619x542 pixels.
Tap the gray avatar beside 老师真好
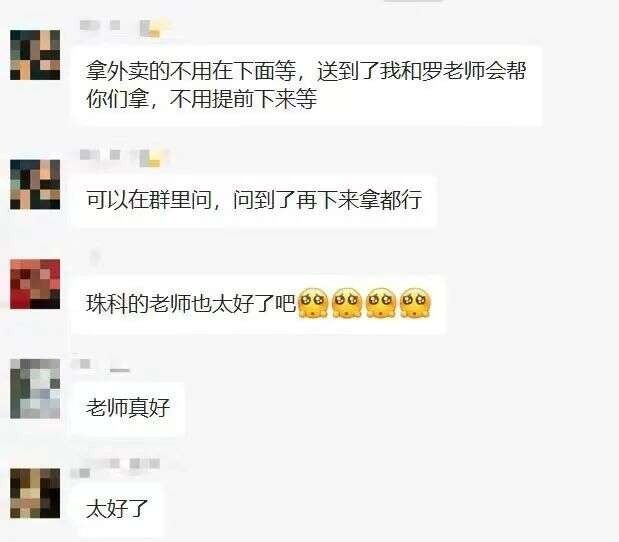tap(35, 388)
